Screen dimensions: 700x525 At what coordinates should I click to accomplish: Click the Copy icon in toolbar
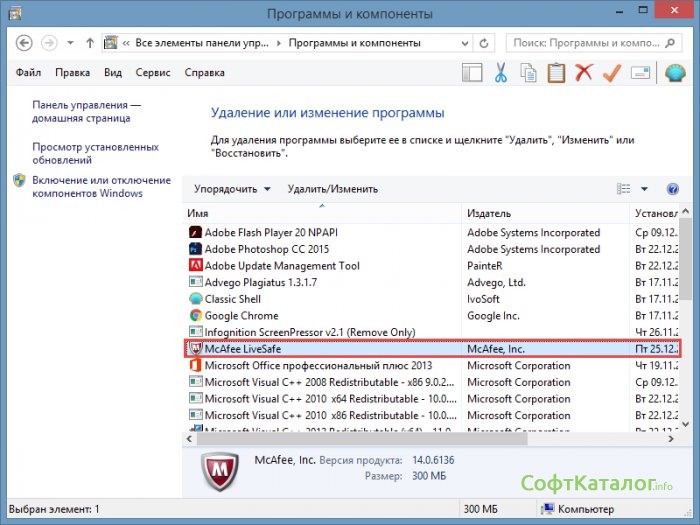click(528, 73)
